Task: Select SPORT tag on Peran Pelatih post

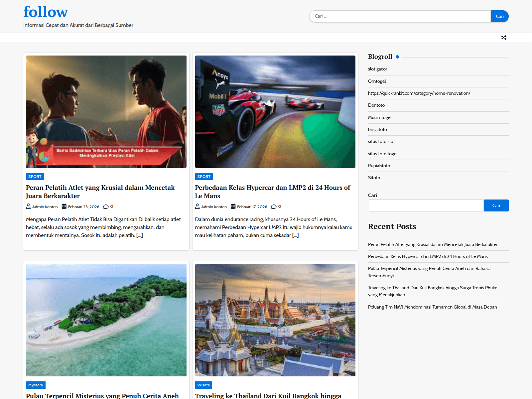Action: click(x=35, y=177)
